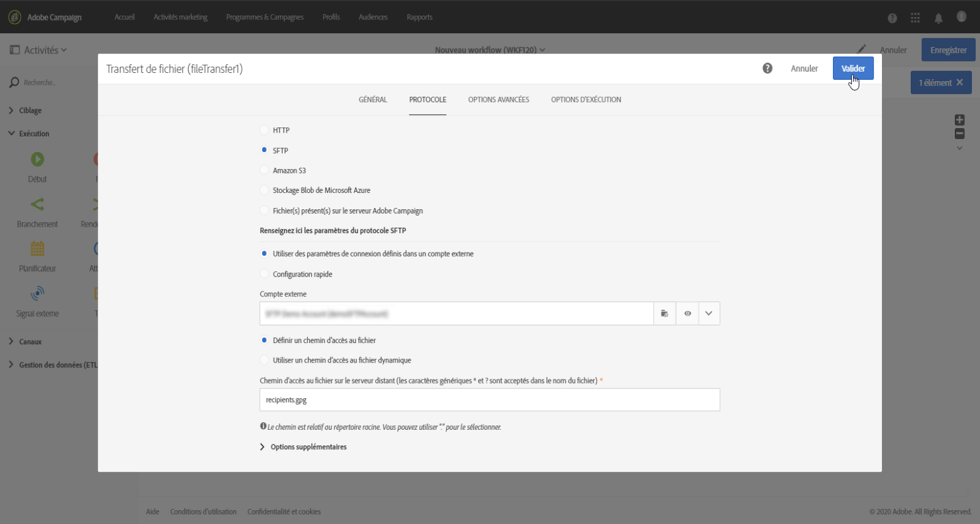980x524 pixels.
Task: Click the Planificateur activity icon
Action: click(x=38, y=249)
